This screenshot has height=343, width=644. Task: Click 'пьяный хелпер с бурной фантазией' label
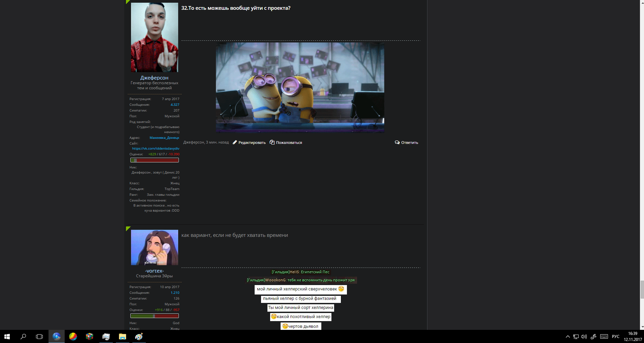tap(300, 299)
